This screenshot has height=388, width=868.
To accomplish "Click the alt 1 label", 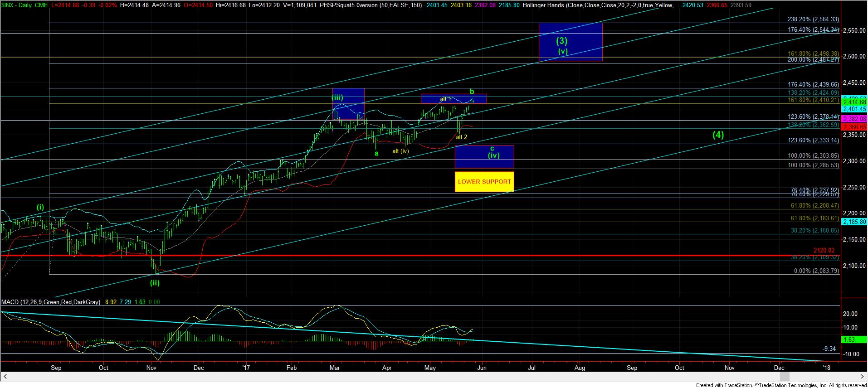I will 445,99.
